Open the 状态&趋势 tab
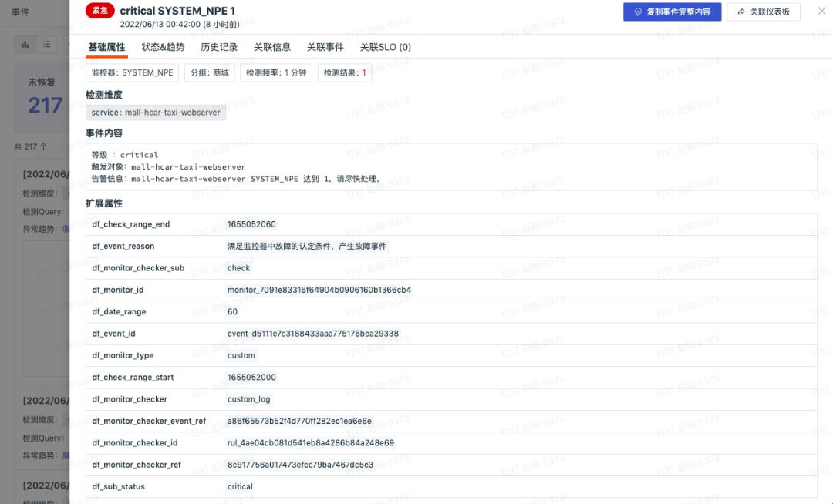The height and width of the screenshot is (504, 833). 163,47
